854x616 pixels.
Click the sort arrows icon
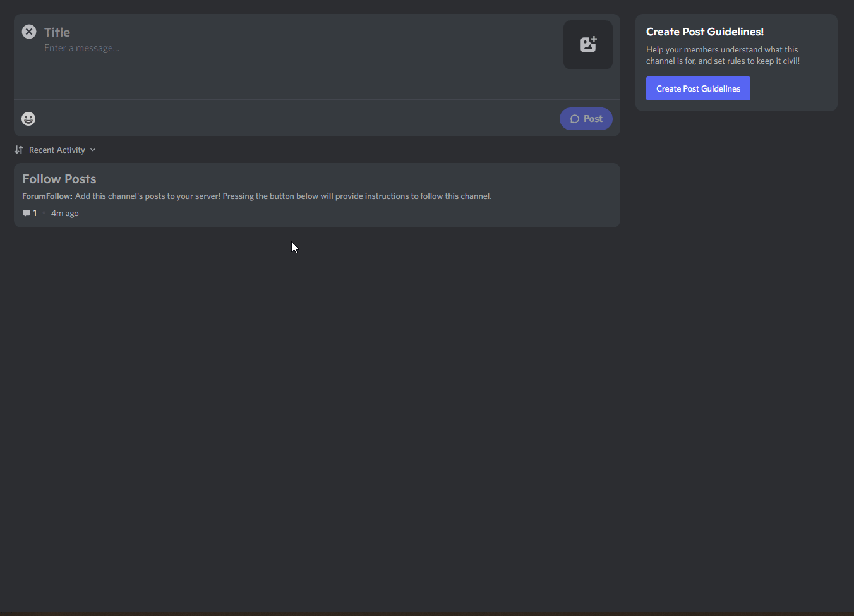19,150
